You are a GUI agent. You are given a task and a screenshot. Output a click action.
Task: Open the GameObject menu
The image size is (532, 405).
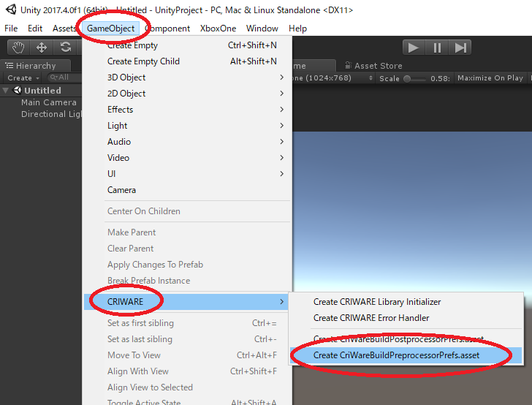coord(110,29)
